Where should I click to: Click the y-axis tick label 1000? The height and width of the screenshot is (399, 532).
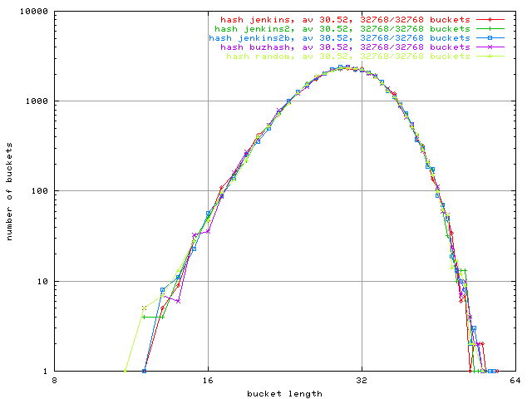[x=37, y=101]
